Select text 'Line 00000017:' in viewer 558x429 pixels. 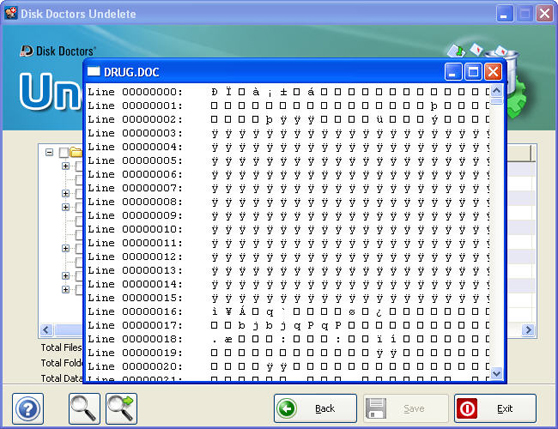pyautogui.click(x=135, y=325)
